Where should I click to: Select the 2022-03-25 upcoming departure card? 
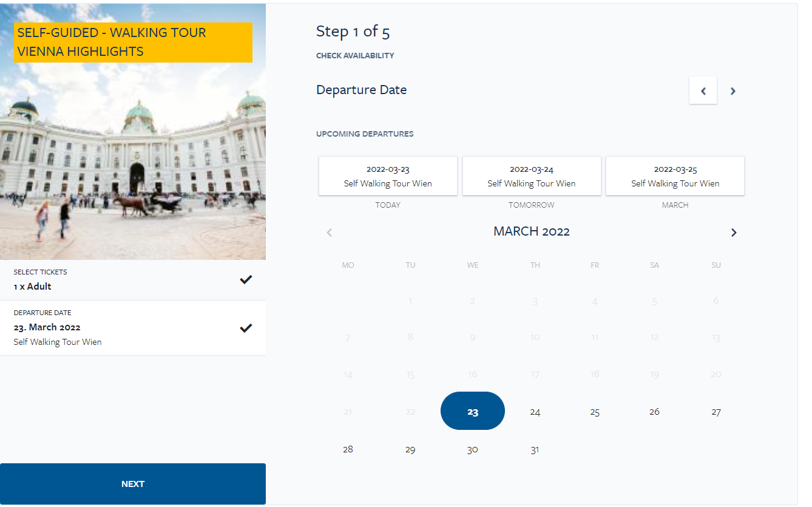point(675,176)
